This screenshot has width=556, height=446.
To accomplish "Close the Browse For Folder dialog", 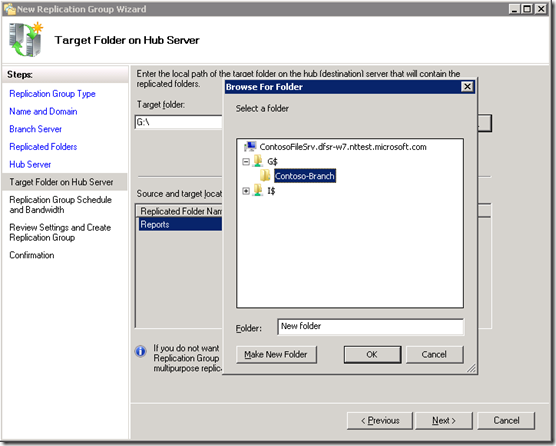I will (x=467, y=87).
